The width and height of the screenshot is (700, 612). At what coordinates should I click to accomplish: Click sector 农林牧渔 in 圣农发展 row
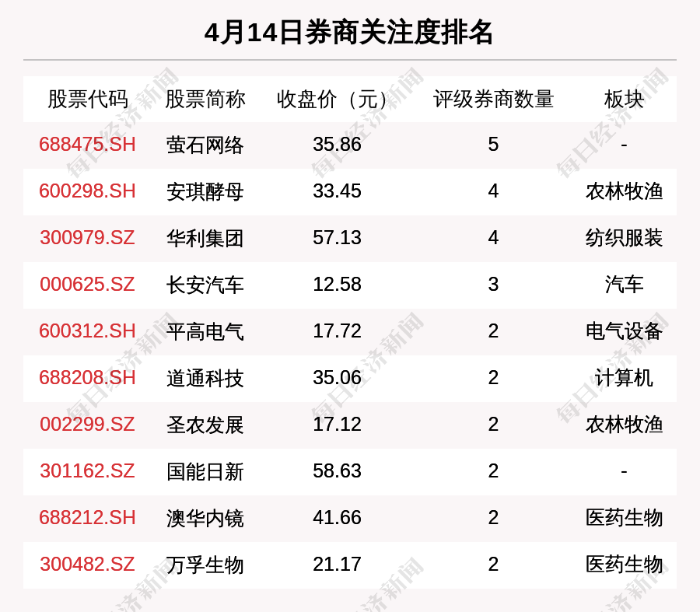[624, 425]
